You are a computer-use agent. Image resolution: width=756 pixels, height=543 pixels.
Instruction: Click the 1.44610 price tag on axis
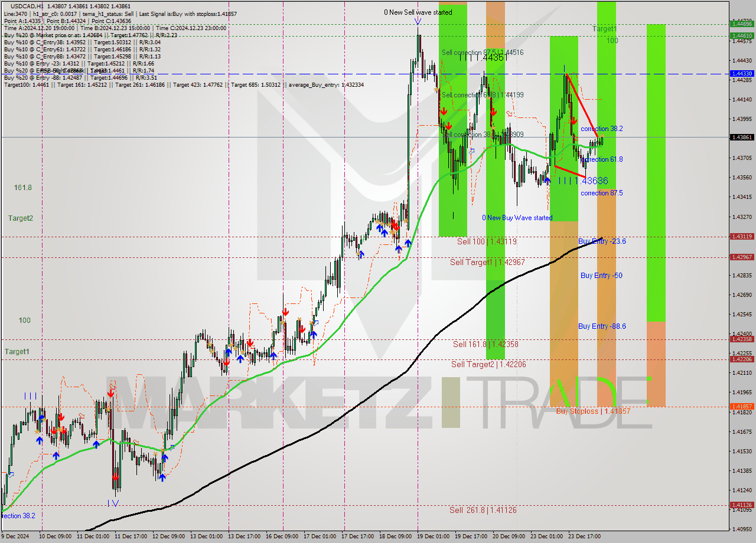pos(742,35)
